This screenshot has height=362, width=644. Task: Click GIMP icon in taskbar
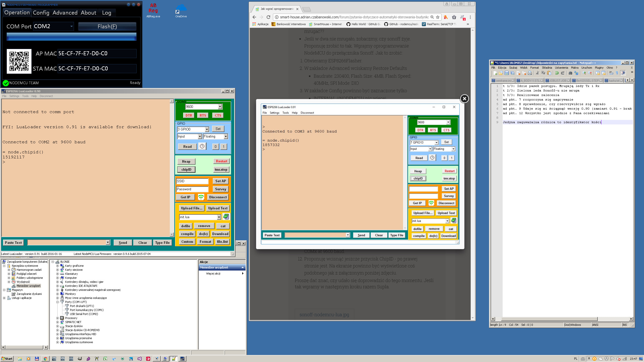coord(80,359)
